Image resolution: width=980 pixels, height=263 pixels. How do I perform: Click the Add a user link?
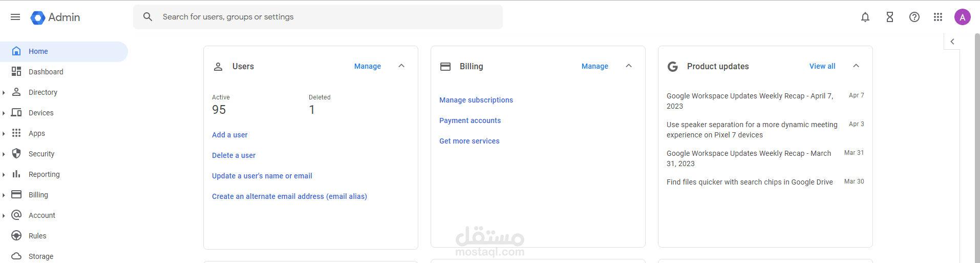[x=229, y=135]
